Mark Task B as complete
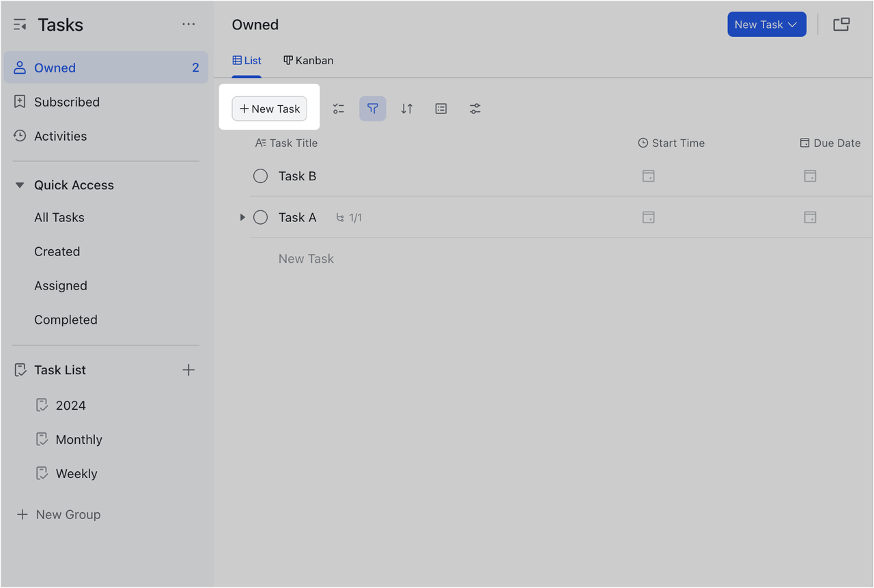This screenshot has width=874, height=588. coord(260,176)
